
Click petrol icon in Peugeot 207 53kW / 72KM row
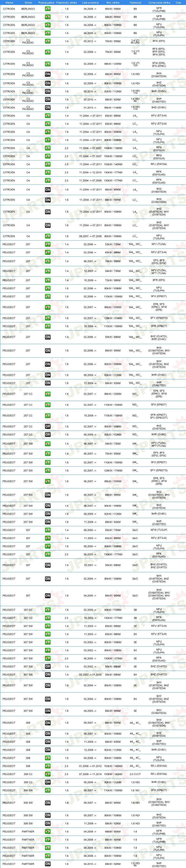[48, 244]
